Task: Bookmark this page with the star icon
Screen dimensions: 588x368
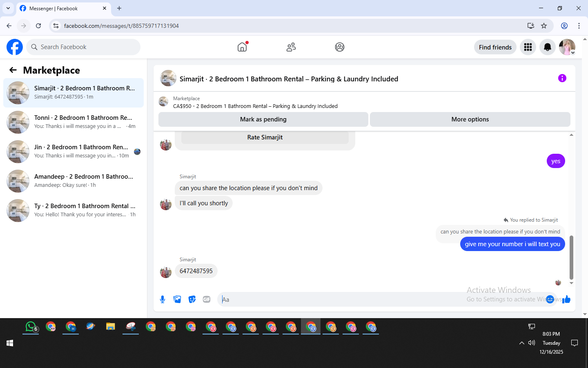Action: click(x=544, y=26)
